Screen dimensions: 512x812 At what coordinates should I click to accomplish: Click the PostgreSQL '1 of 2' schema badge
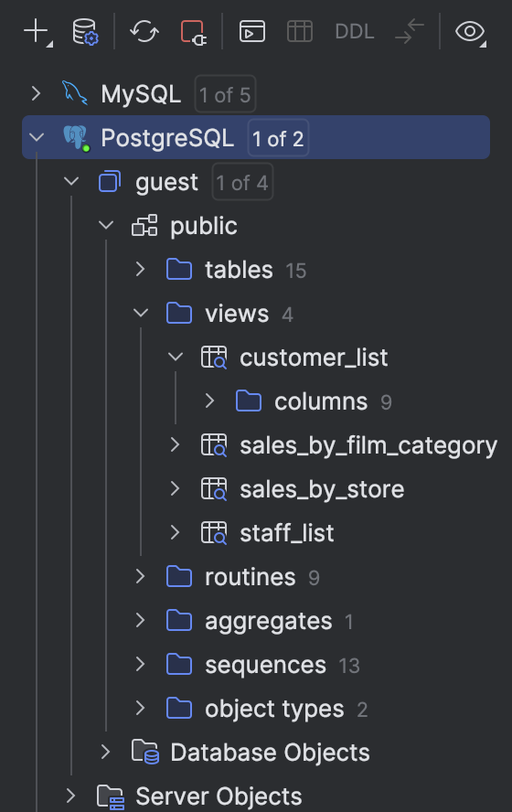pos(278,138)
